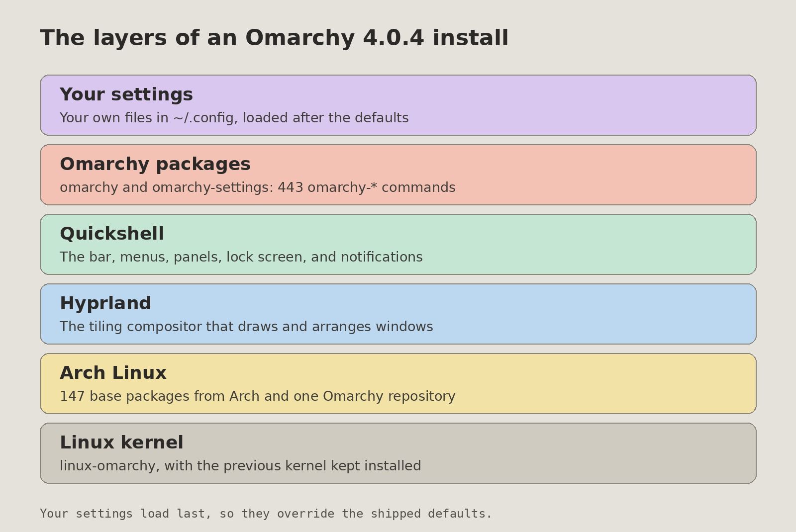
Task: Click the '443 omarchy-* commands' line
Action: point(258,187)
